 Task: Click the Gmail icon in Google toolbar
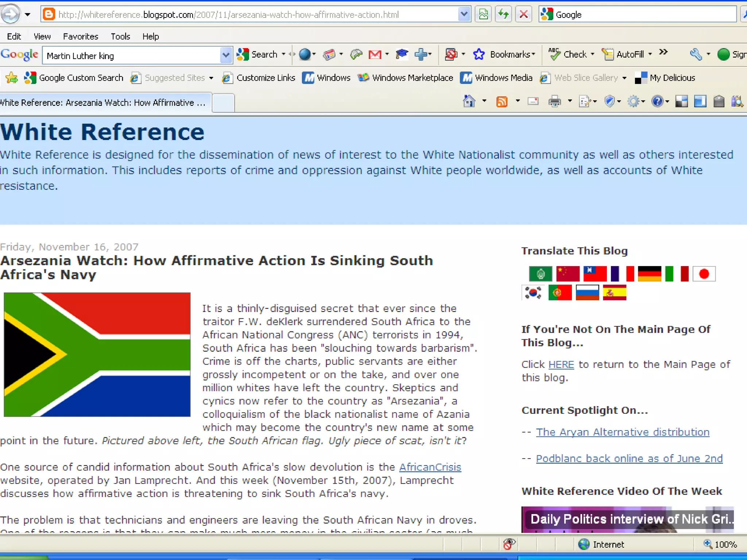pyautogui.click(x=375, y=55)
